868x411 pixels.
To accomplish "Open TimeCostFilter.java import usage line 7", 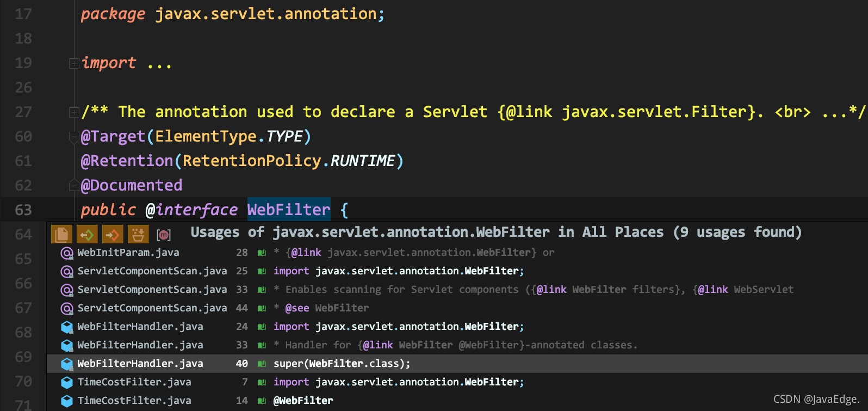I will tap(457, 382).
